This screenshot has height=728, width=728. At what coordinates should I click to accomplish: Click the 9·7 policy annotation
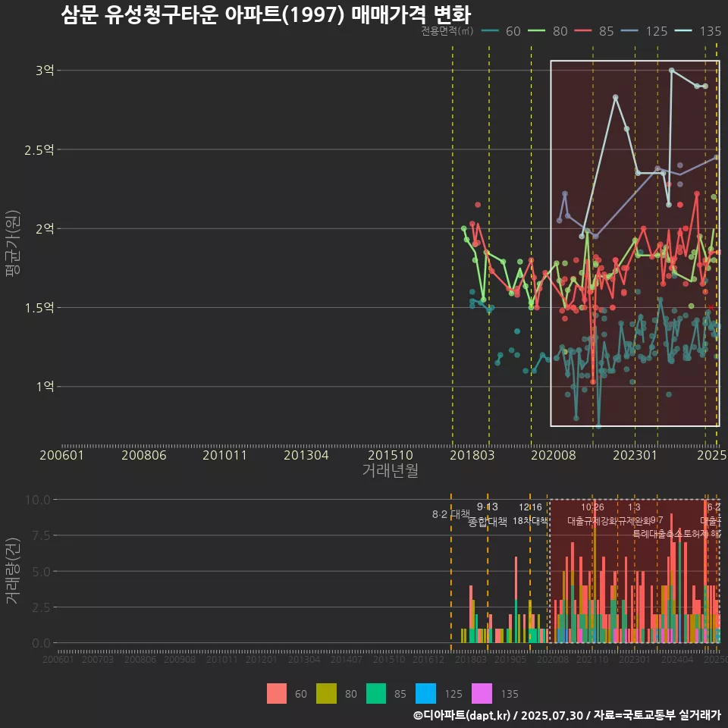(657, 520)
